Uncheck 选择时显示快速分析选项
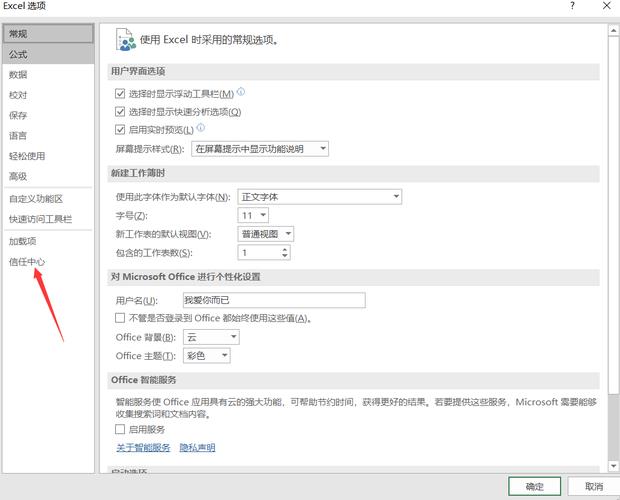 (x=121, y=111)
